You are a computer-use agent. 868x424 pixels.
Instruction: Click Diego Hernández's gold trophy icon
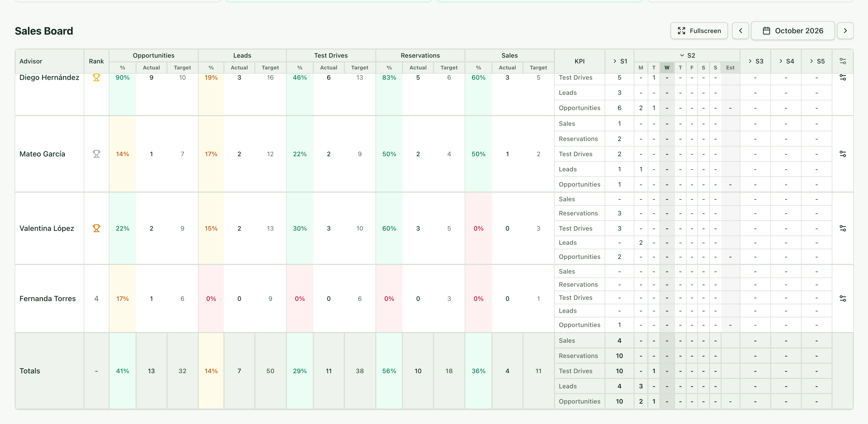[x=96, y=78]
